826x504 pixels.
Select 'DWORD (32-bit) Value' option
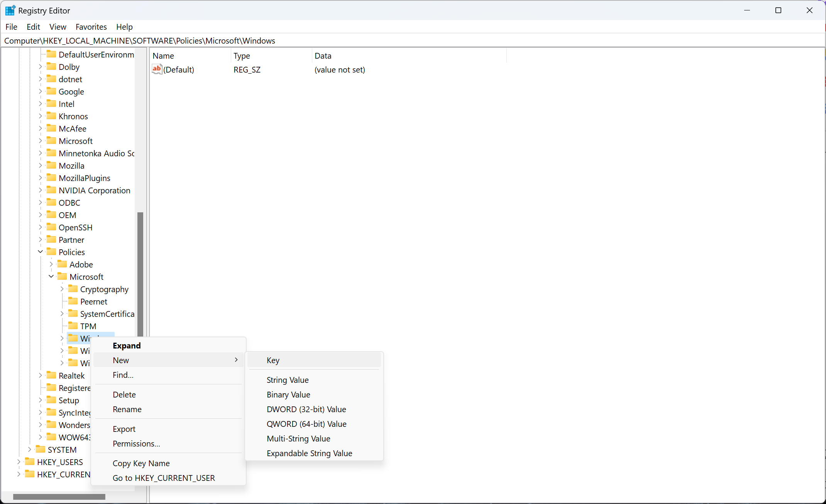tap(307, 409)
